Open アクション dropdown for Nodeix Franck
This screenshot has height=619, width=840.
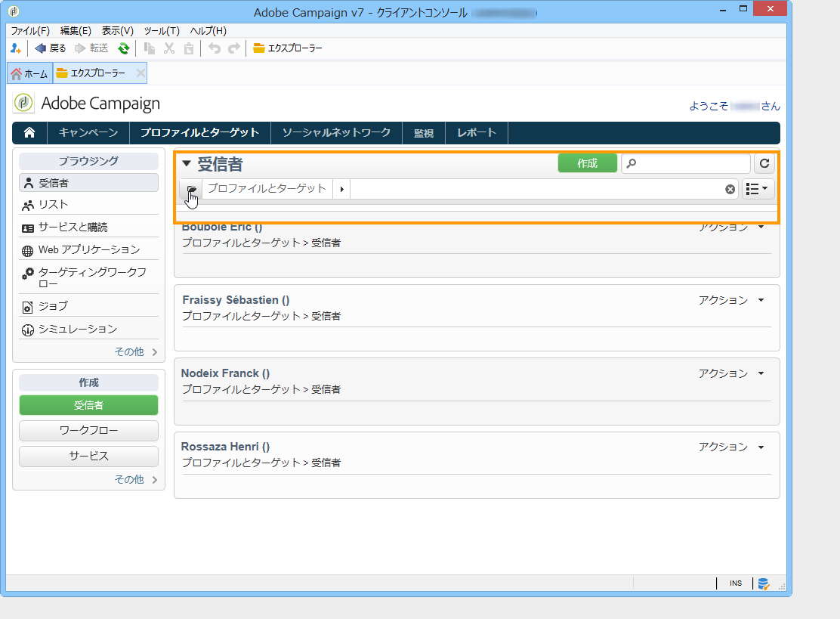pyautogui.click(x=730, y=373)
